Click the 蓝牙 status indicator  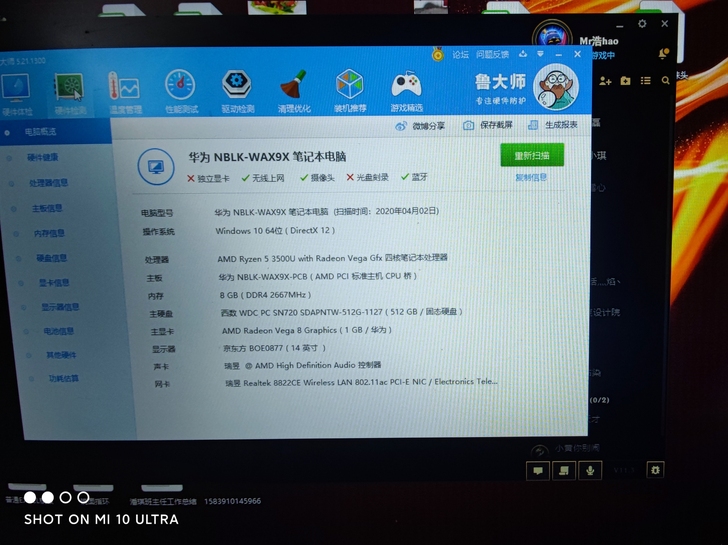click(x=414, y=177)
